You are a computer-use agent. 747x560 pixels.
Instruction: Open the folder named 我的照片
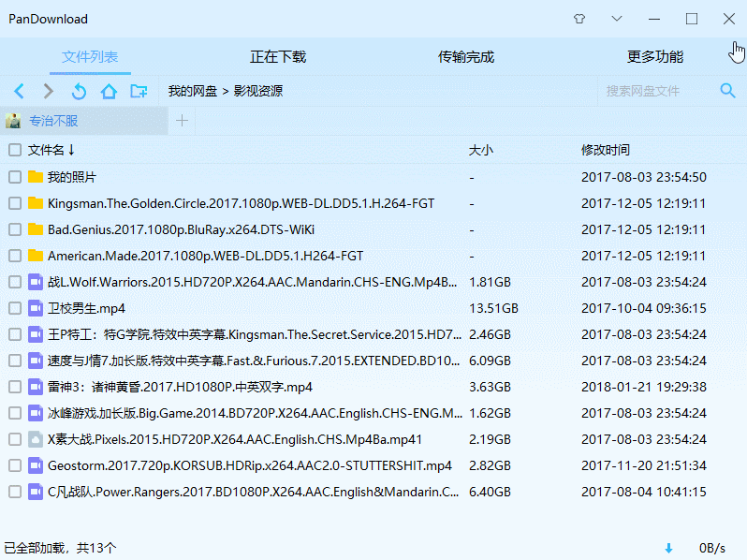coord(72,177)
